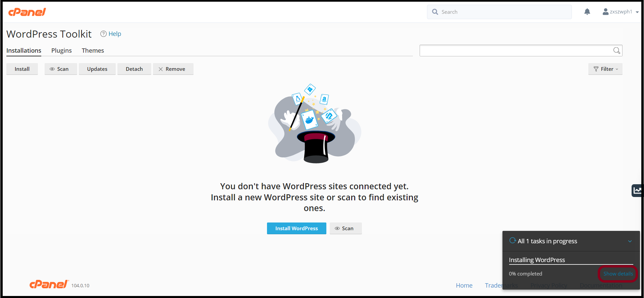Click the Scan button below the message
Viewport: 644px width, 298px height.
345,228
